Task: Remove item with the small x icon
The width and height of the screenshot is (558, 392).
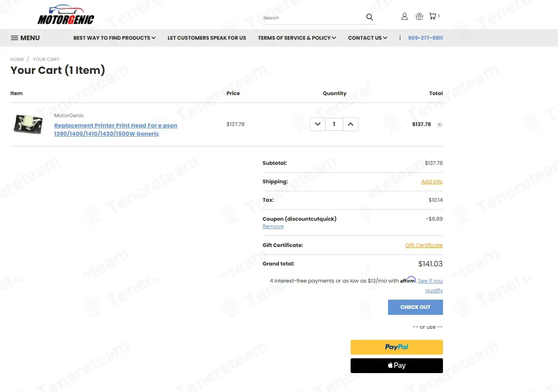Action: click(x=440, y=125)
